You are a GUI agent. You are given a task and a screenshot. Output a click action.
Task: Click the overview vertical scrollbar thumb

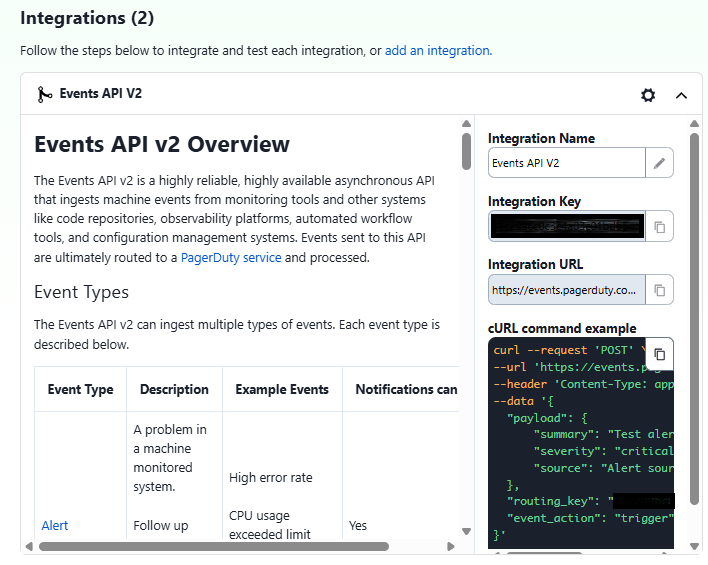pos(466,152)
